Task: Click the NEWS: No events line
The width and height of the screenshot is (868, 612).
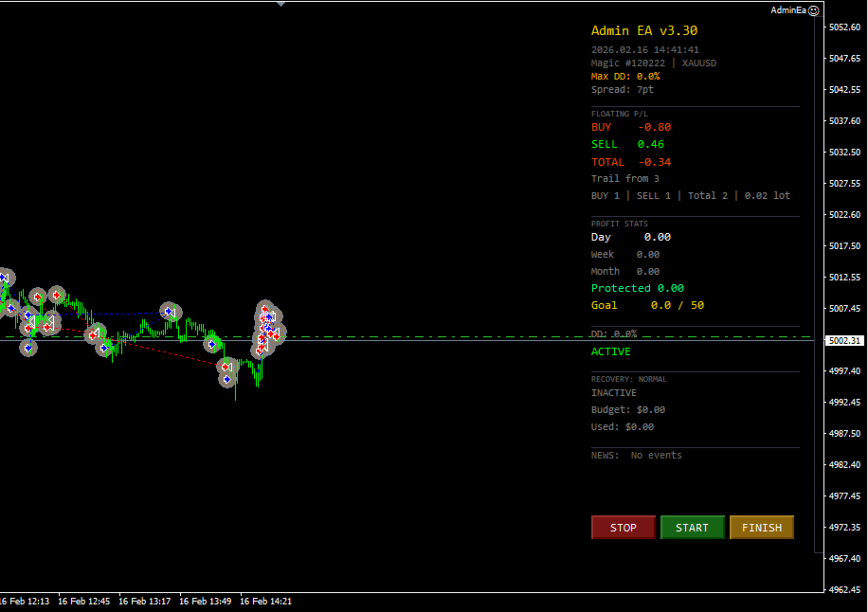Action: click(x=636, y=456)
